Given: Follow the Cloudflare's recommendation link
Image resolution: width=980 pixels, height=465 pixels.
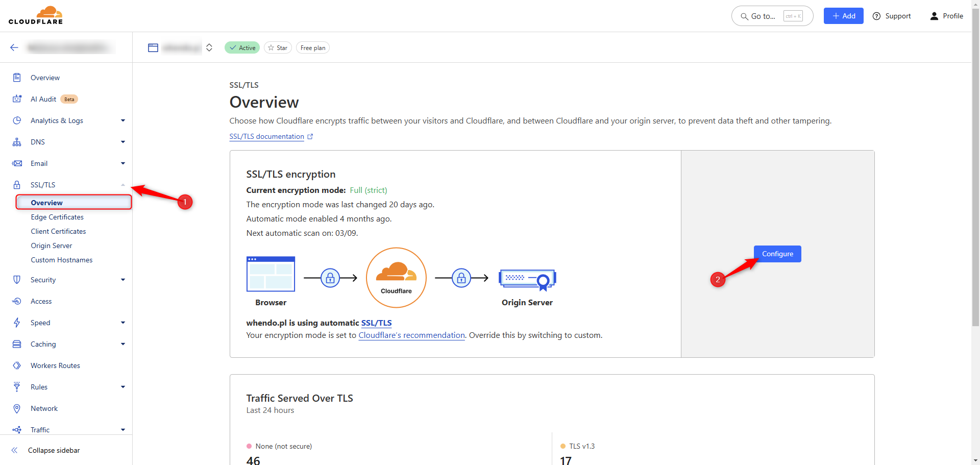Looking at the screenshot, I should [411, 335].
